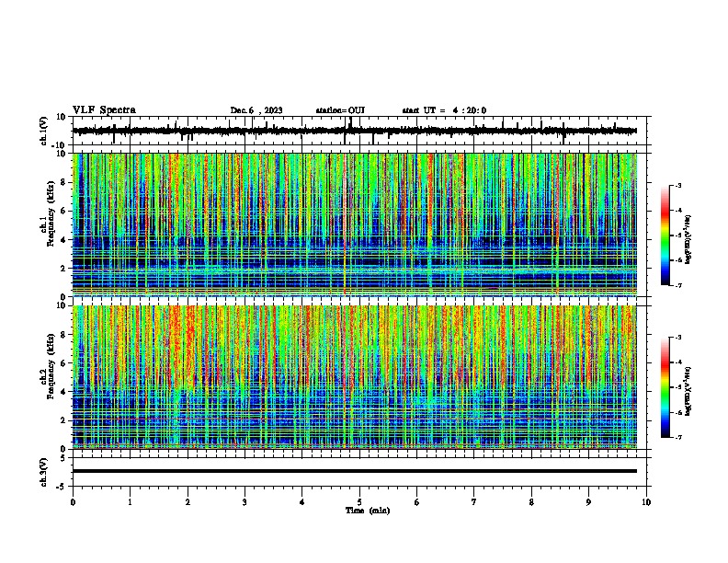Click inside the ch.1 spectrogram panel
This screenshot has height=563, width=728.
(355, 224)
